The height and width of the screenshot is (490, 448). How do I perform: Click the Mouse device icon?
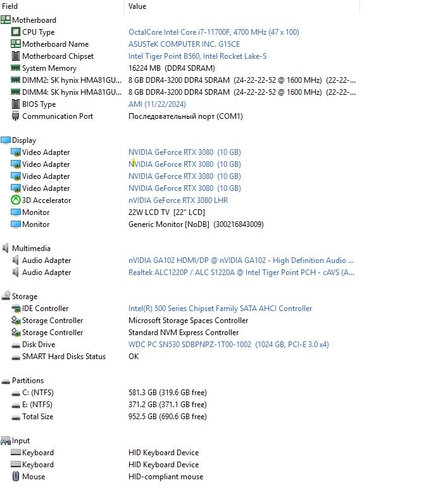point(16,476)
